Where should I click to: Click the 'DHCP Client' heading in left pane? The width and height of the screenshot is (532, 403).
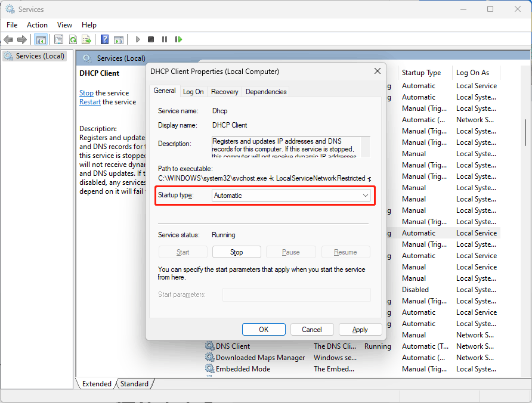coord(100,73)
